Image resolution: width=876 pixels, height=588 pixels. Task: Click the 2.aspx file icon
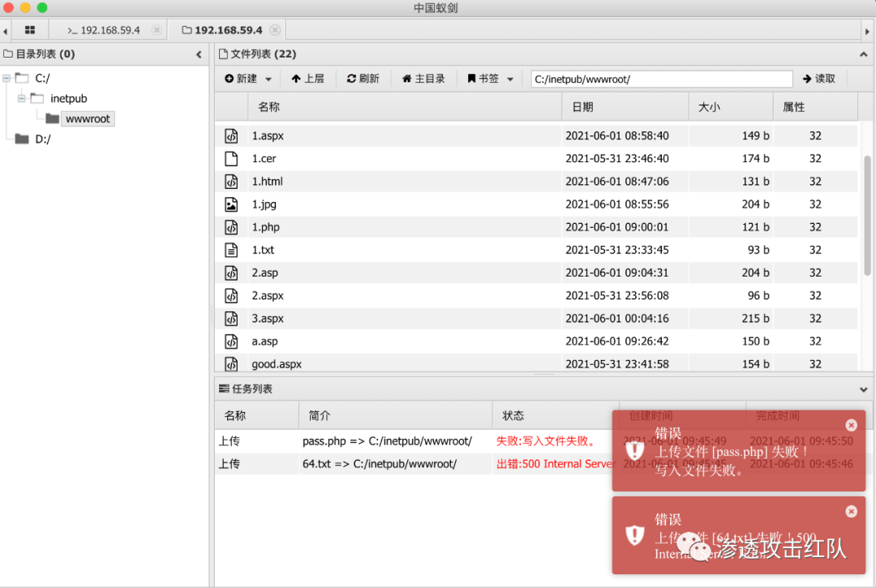(231, 296)
